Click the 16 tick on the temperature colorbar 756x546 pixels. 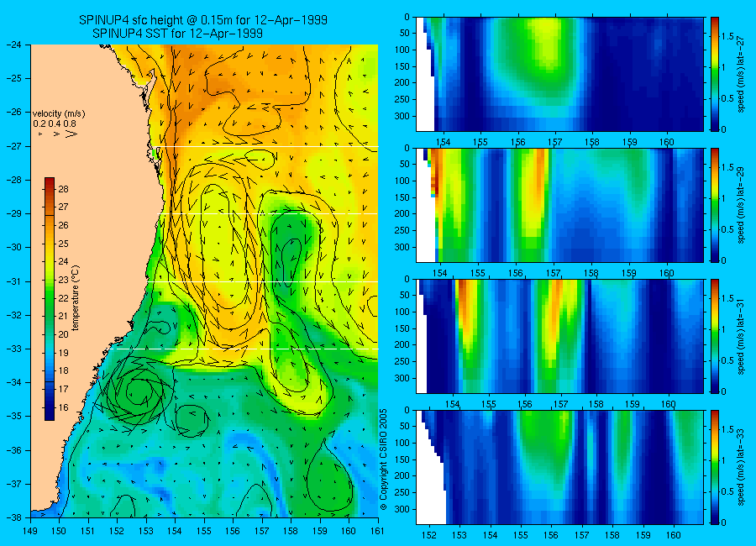[x=63, y=407]
